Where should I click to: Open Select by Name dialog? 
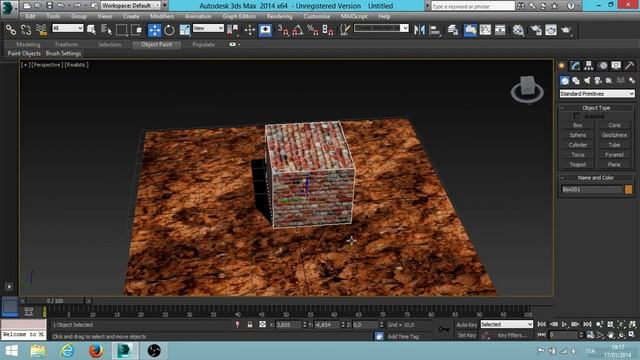click(x=106, y=29)
